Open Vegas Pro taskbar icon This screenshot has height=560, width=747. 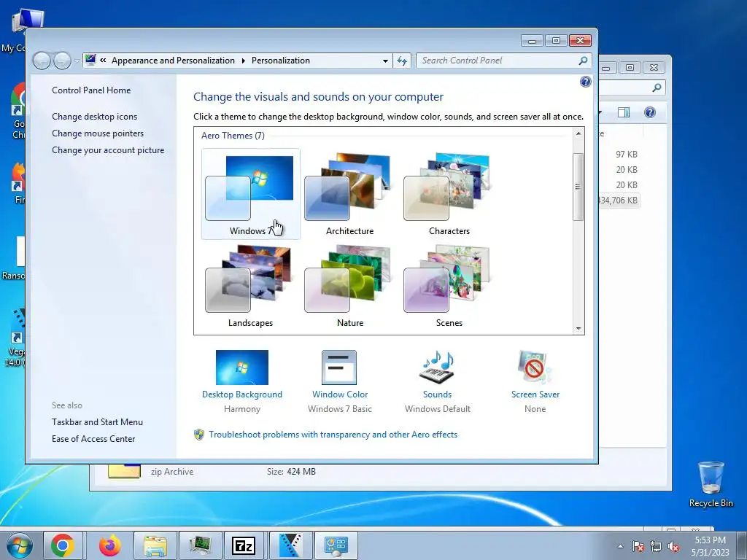click(290, 545)
